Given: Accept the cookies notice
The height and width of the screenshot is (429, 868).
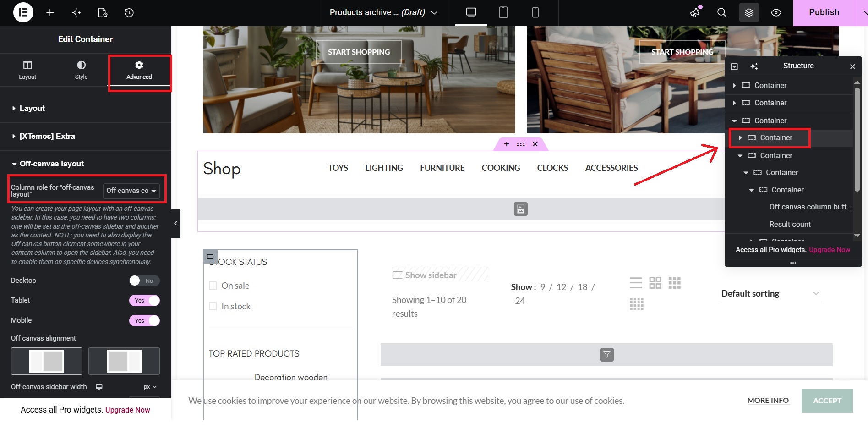Looking at the screenshot, I should pyautogui.click(x=827, y=401).
